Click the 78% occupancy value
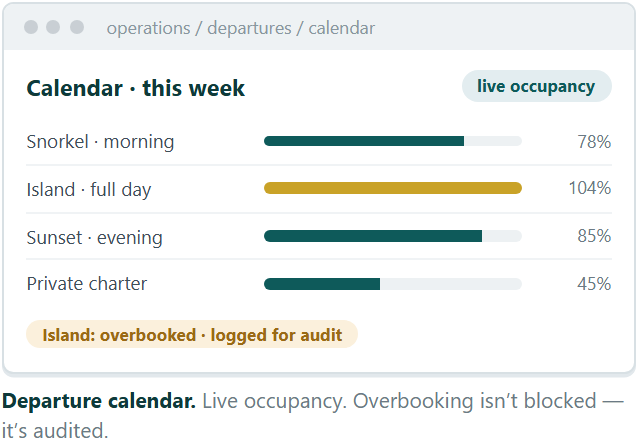The image size is (636, 448). click(594, 142)
